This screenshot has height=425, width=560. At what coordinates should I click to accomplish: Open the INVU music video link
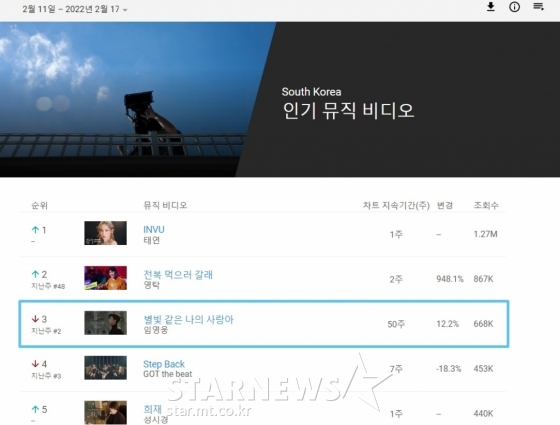click(x=154, y=230)
